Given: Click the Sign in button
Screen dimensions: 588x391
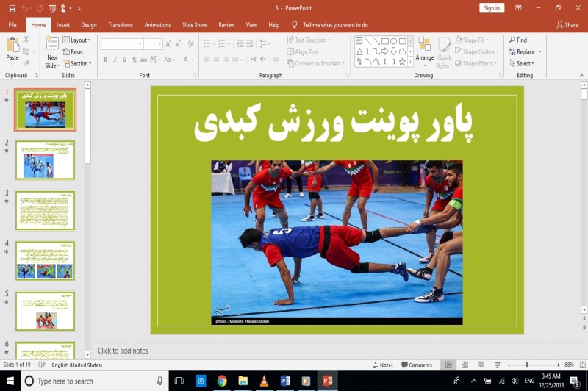Looking at the screenshot, I should coord(492,8).
